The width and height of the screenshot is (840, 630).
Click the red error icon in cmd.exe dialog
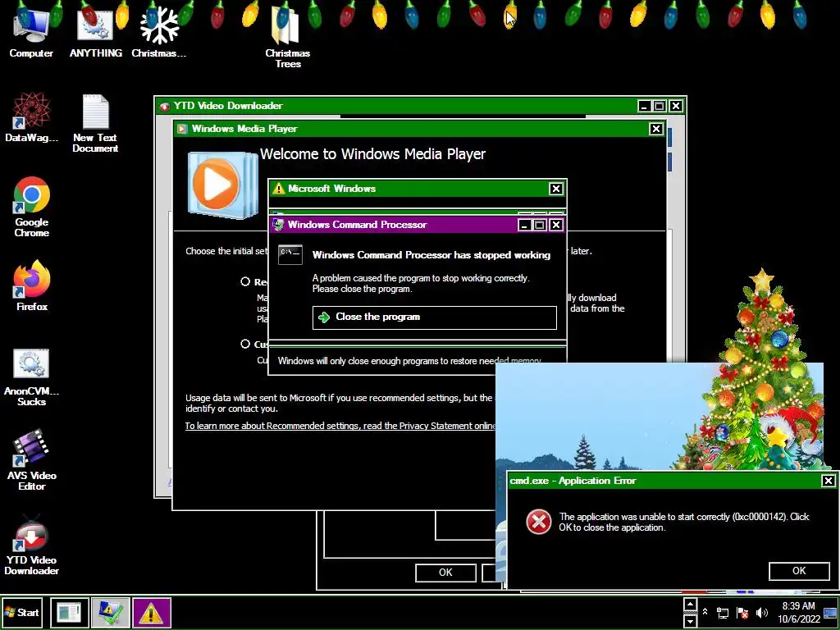pyautogui.click(x=538, y=522)
